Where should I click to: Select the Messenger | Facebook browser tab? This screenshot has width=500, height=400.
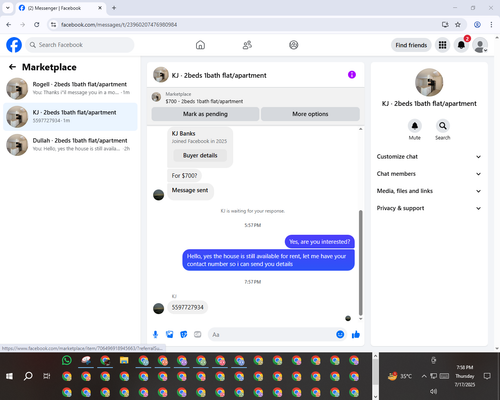[61, 8]
